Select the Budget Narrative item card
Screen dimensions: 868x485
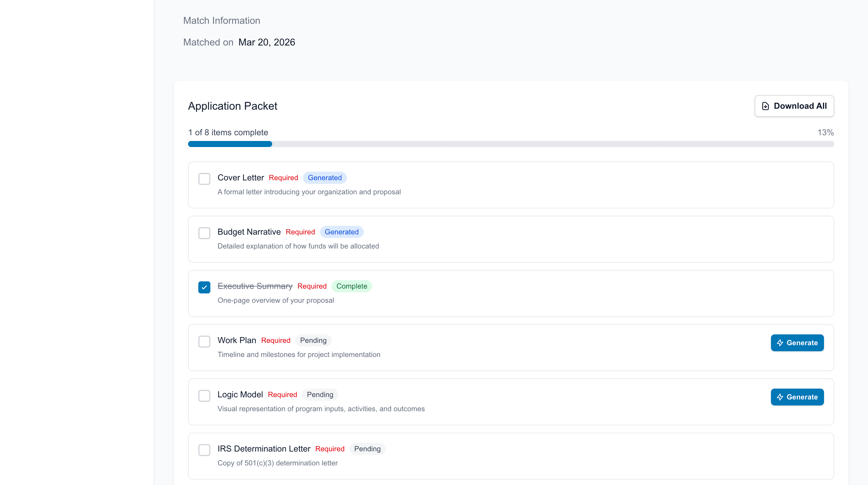pyautogui.click(x=511, y=239)
